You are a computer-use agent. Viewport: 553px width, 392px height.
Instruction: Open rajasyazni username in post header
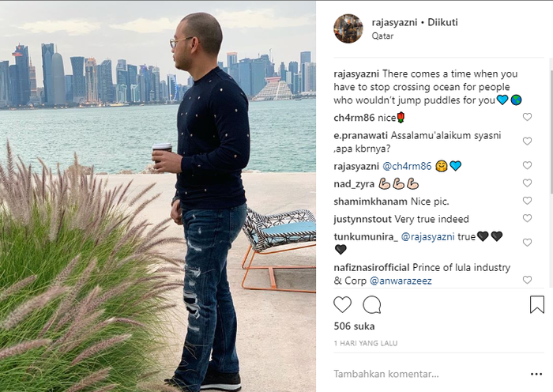click(x=394, y=22)
